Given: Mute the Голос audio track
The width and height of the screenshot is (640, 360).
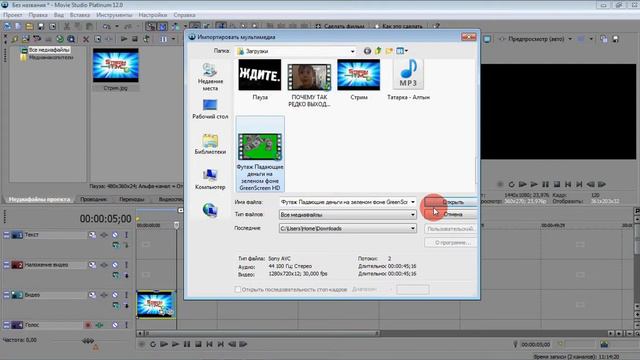Looking at the screenshot, I should pos(115,325).
